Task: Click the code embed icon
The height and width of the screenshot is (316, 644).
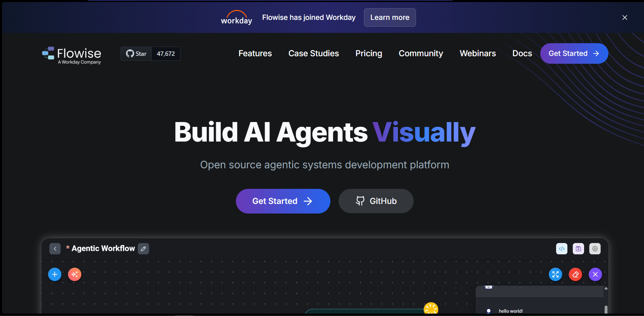Action: [561, 249]
